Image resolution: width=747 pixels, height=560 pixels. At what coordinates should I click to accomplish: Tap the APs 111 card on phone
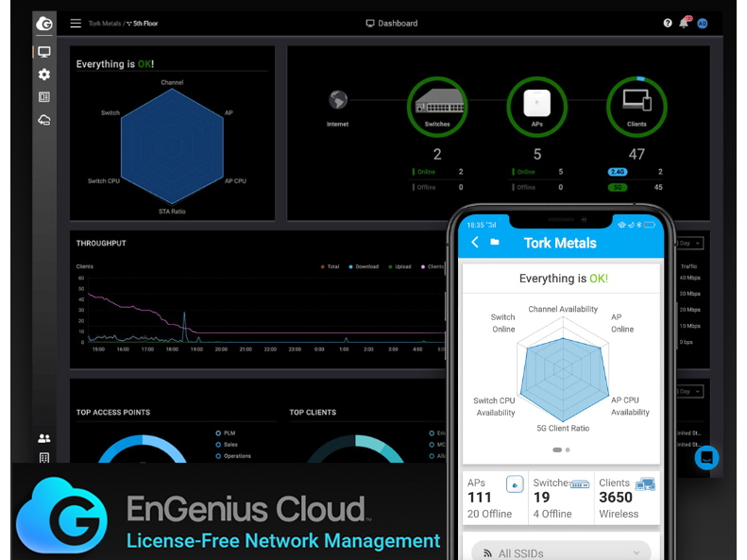click(495, 498)
